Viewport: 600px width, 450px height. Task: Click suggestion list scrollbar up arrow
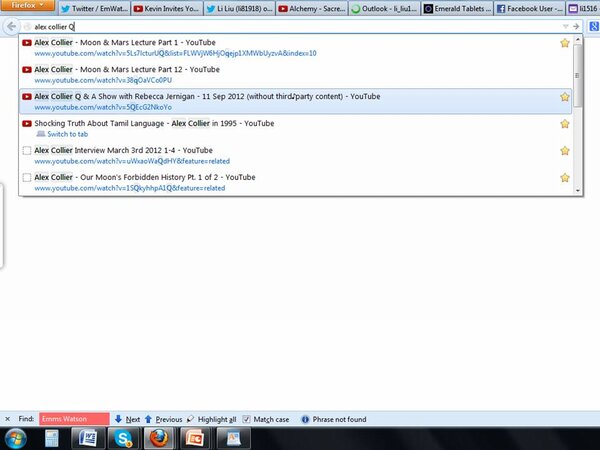pyautogui.click(x=578, y=39)
